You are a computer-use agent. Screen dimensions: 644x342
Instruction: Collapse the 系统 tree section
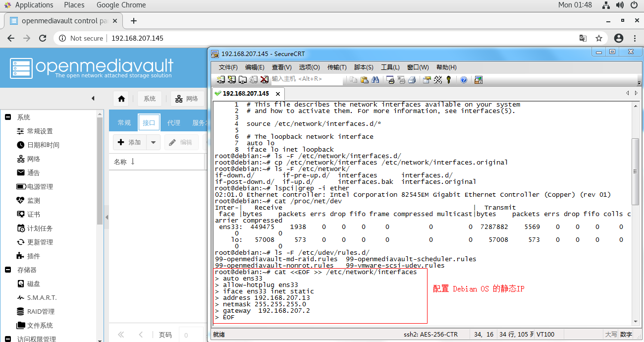pos(8,117)
